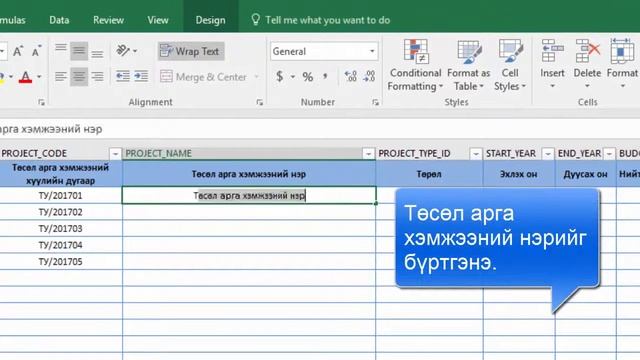Viewport: 640px width, 360px height.
Task: Apply percent style
Action: tap(308, 77)
